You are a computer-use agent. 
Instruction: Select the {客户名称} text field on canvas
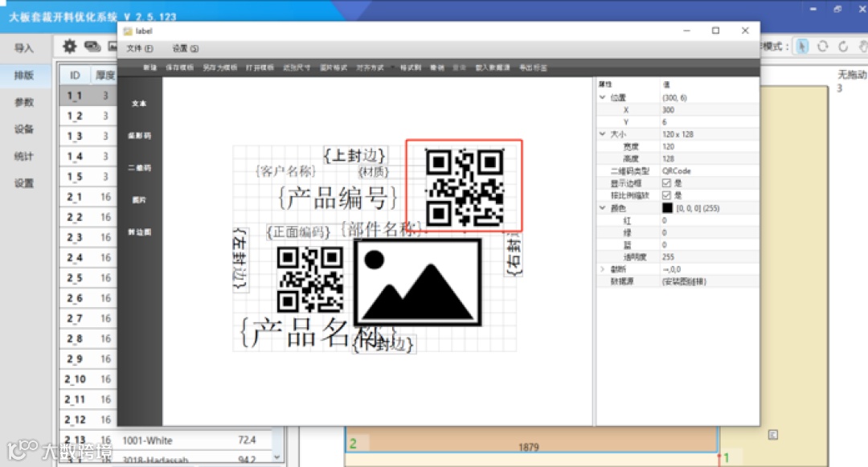285,171
